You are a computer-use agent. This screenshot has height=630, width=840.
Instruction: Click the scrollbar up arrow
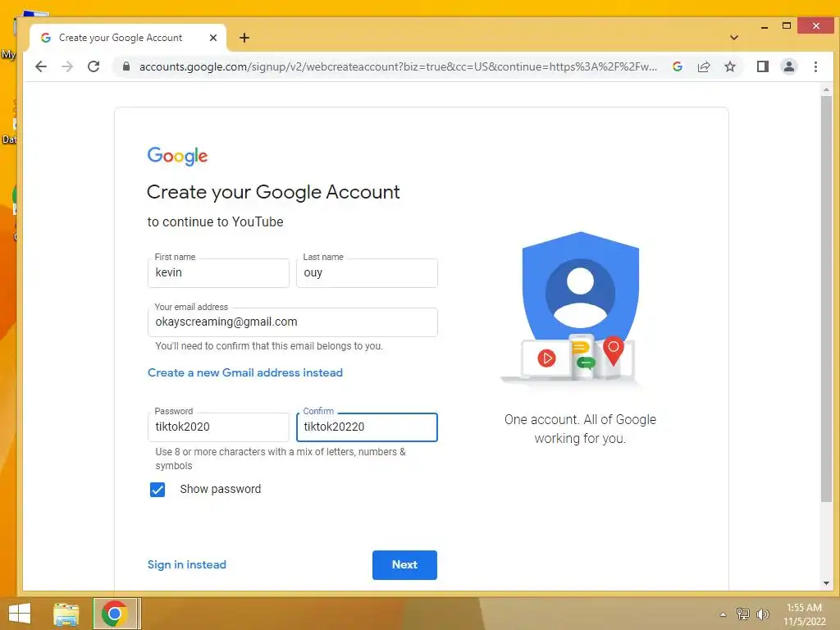[826, 89]
